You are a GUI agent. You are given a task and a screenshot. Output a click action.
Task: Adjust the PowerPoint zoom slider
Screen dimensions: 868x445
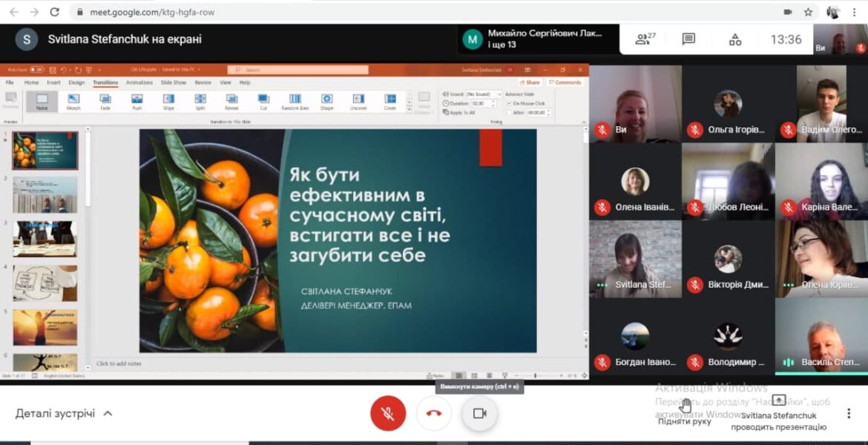tap(536, 376)
